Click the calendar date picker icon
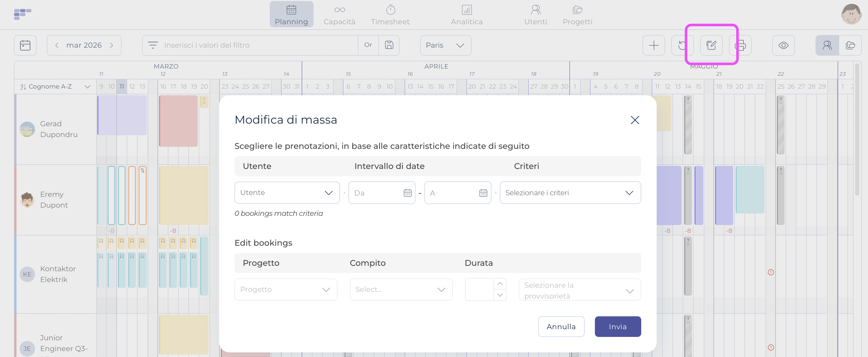868x357 pixels. tap(25, 45)
